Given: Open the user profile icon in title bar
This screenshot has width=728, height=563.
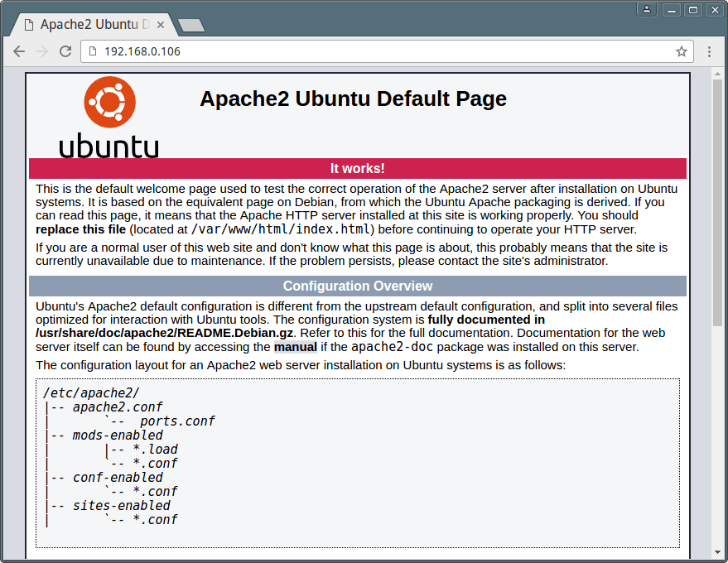Looking at the screenshot, I should 646,10.
